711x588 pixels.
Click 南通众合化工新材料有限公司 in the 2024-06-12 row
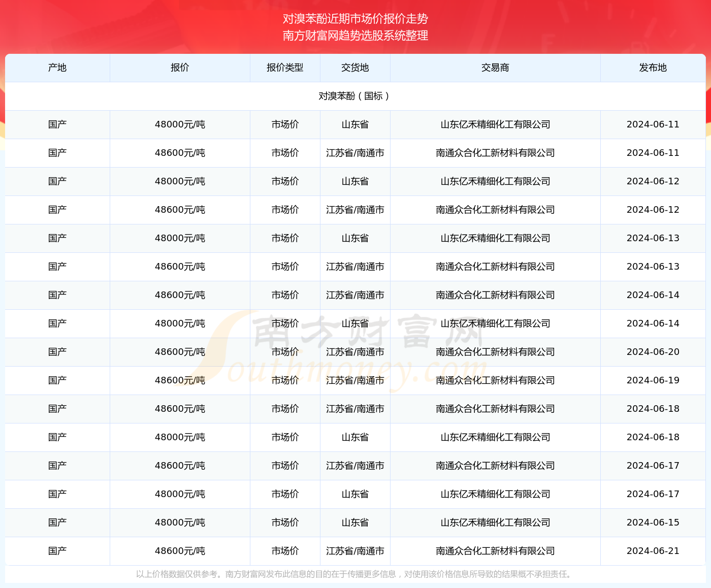[495, 210]
